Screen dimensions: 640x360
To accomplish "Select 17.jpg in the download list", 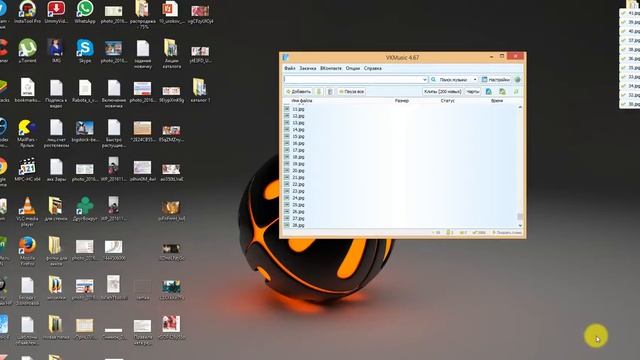I will (x=298, y=150).
